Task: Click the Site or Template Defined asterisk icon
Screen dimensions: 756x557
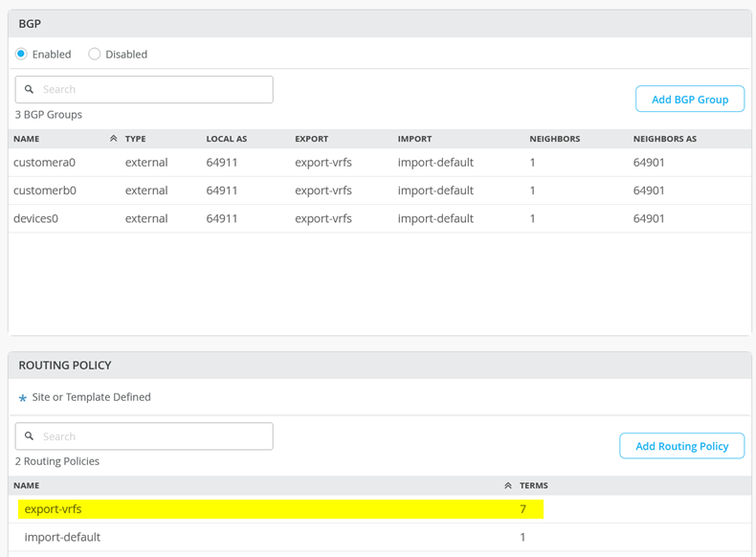Action: (x=23, y=398)
